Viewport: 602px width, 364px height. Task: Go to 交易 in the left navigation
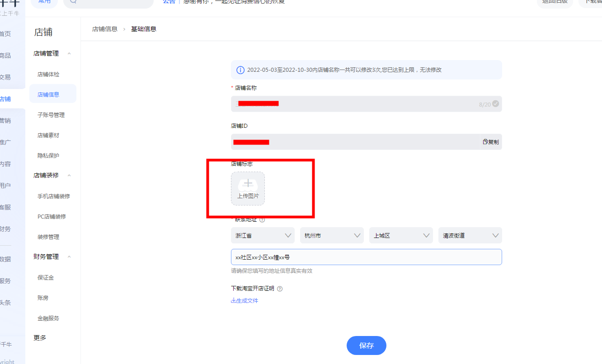(x=5, y=77)
